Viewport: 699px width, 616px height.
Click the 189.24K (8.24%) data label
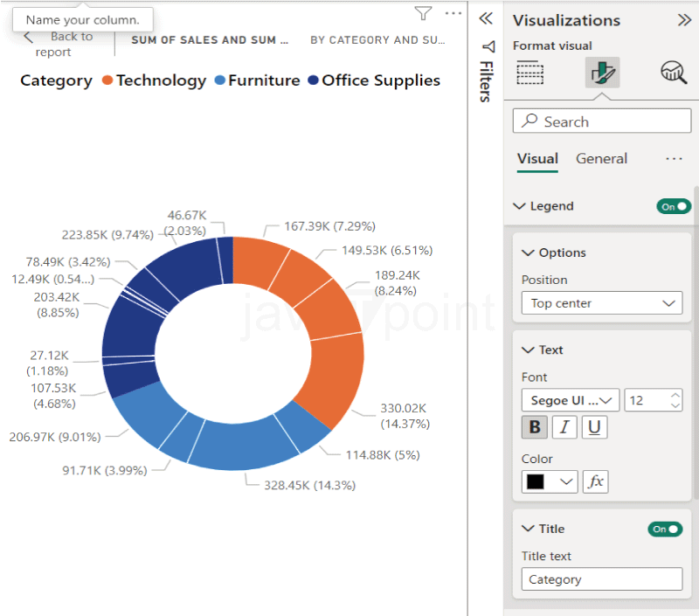click(397, 283)
